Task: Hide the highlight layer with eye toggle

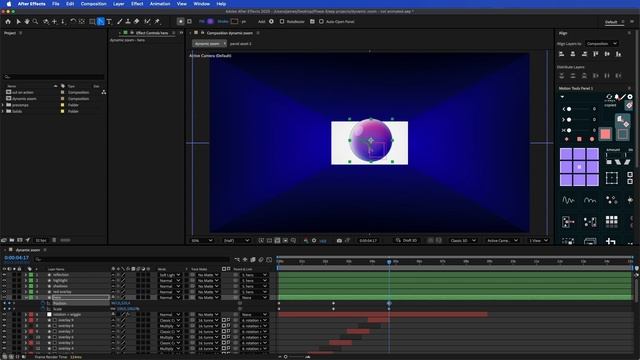Action: click(x=4, y=280)
